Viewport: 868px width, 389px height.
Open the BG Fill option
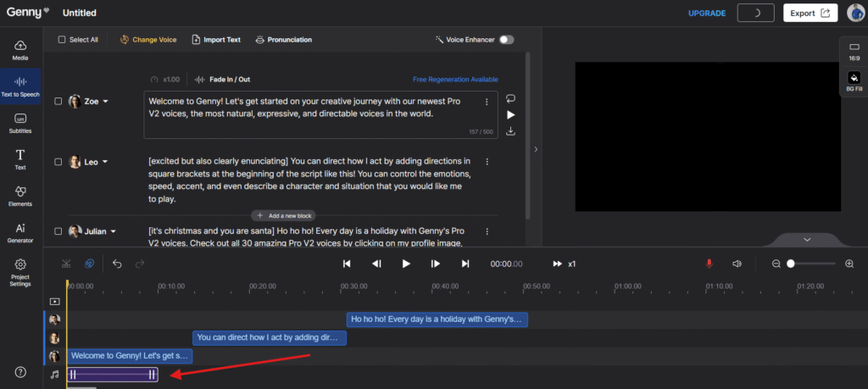(854, 82)
